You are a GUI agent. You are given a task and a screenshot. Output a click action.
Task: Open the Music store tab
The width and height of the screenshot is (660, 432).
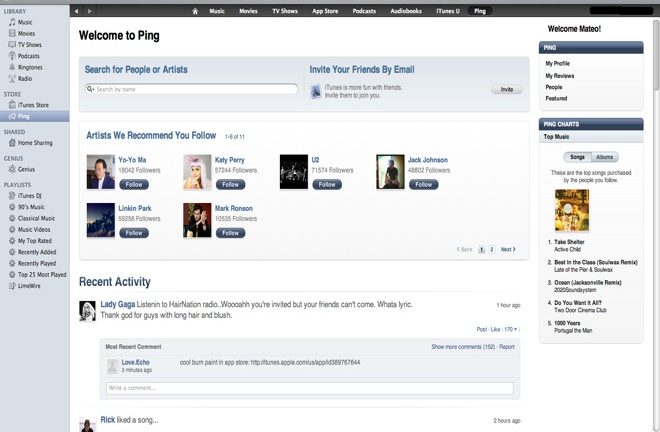click(217, 11)
